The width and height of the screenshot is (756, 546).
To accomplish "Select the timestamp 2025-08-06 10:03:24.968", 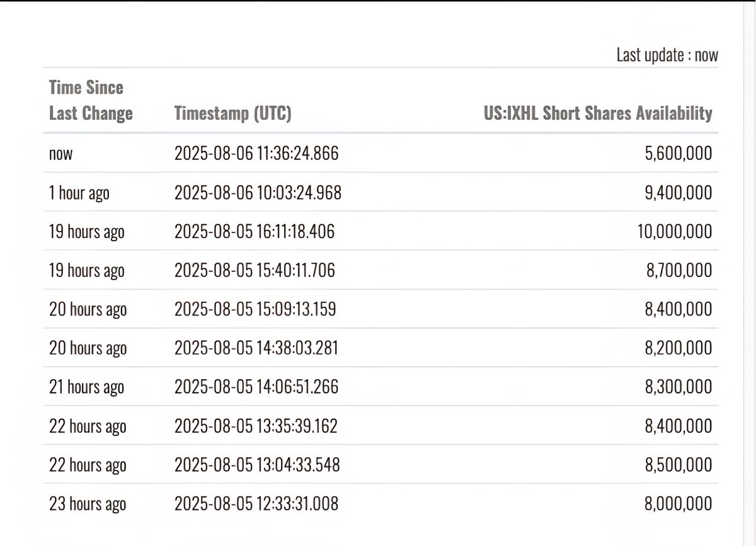I will [258, 192].
